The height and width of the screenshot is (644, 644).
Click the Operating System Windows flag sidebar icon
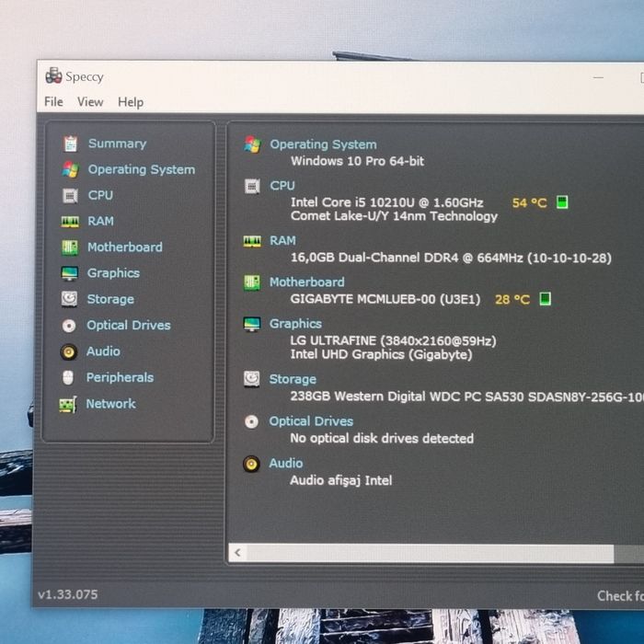pyautogui.click(x=70, y=169)
